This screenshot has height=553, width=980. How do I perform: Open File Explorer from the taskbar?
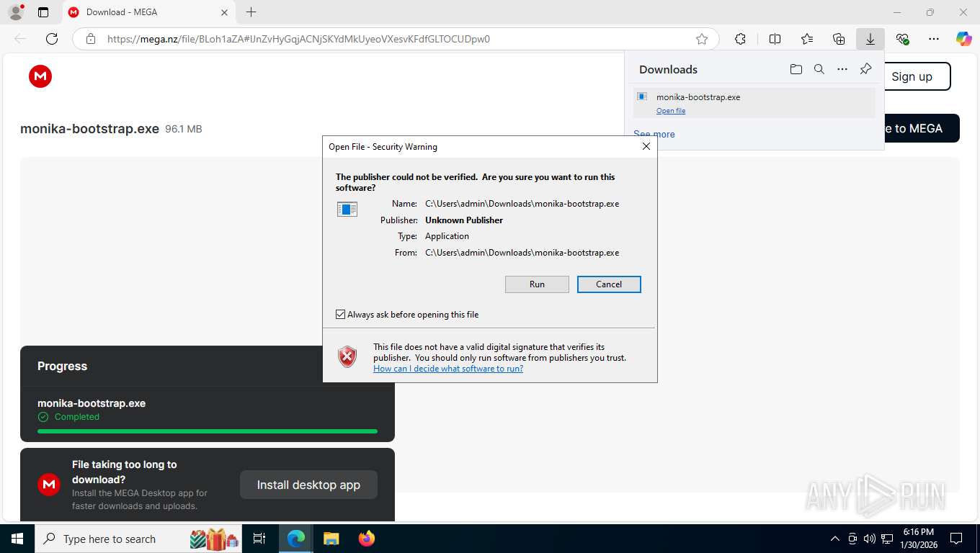coord(331,539)
